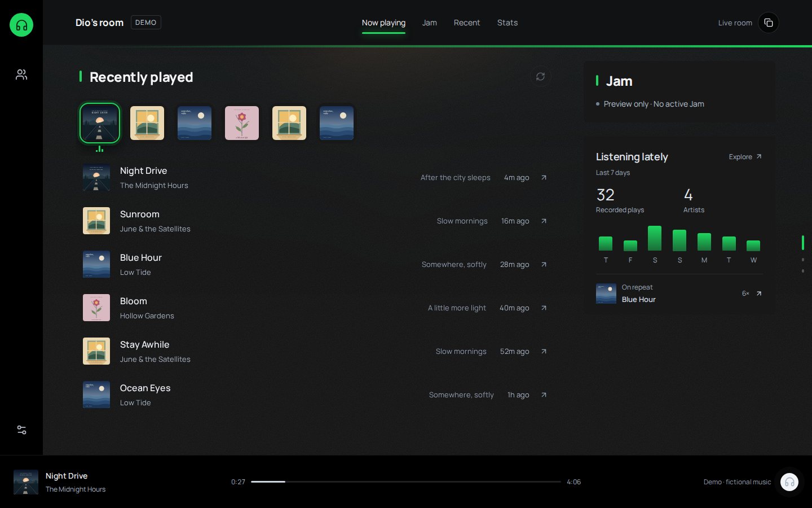
Task: Switch to the Recent tab
Action: pos(467,23)
